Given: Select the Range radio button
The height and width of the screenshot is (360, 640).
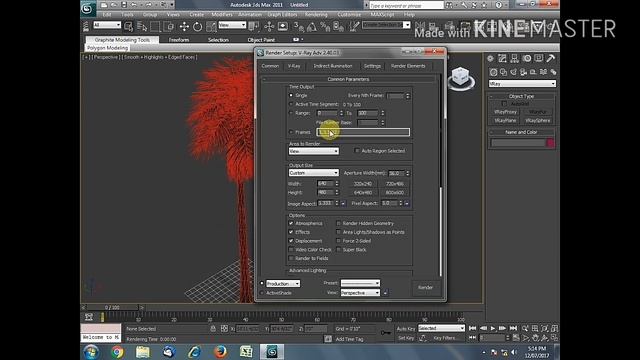Looking at the screenshot, I should pos(291,113).
